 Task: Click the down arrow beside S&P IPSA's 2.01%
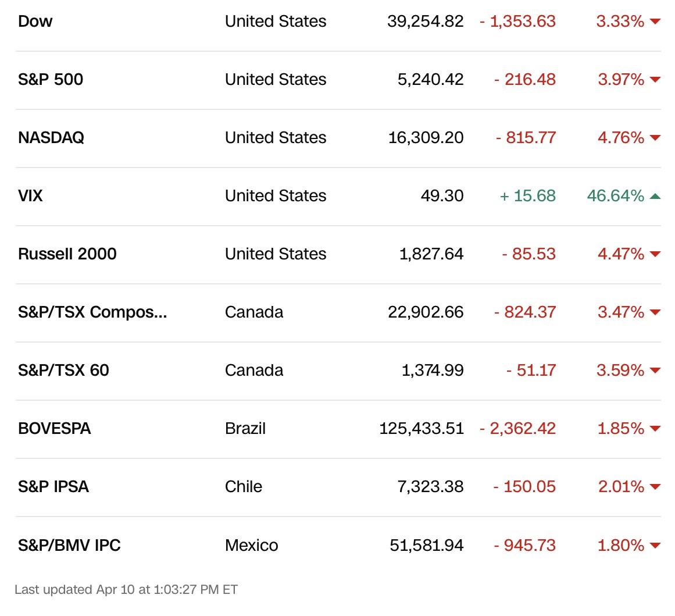[x=655, y=487]
